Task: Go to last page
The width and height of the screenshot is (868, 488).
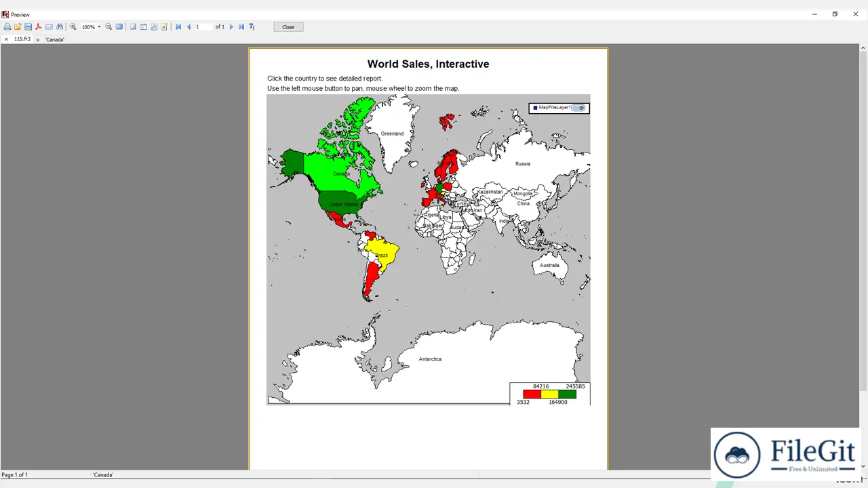Action: 241,27
